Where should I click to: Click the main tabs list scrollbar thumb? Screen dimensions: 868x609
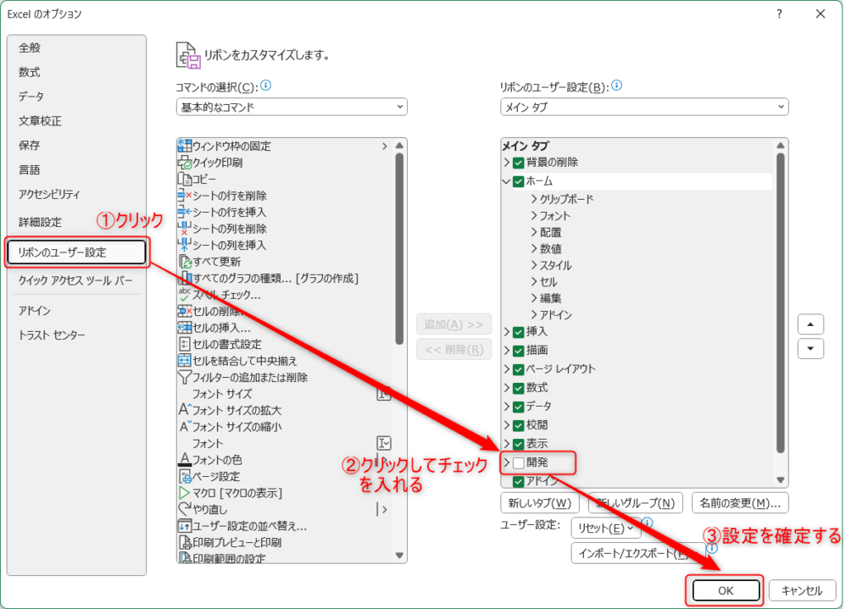[x=781, y=303]
